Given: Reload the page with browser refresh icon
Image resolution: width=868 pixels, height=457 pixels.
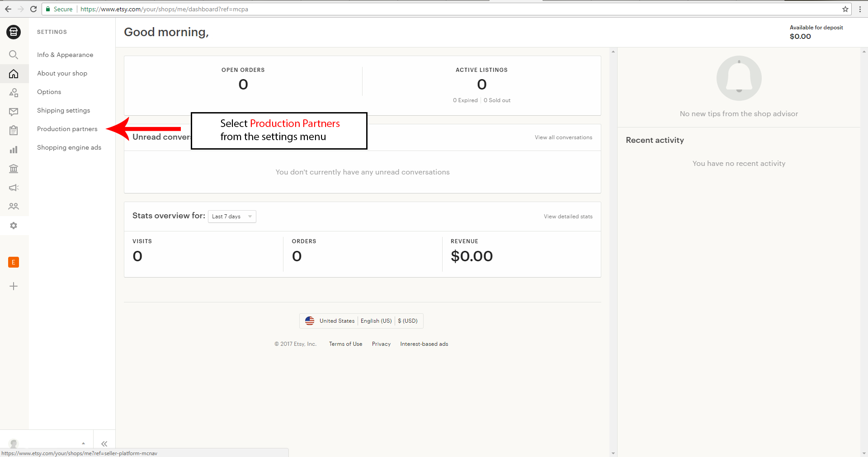Looking at the screenshot, I should (33, 9).
